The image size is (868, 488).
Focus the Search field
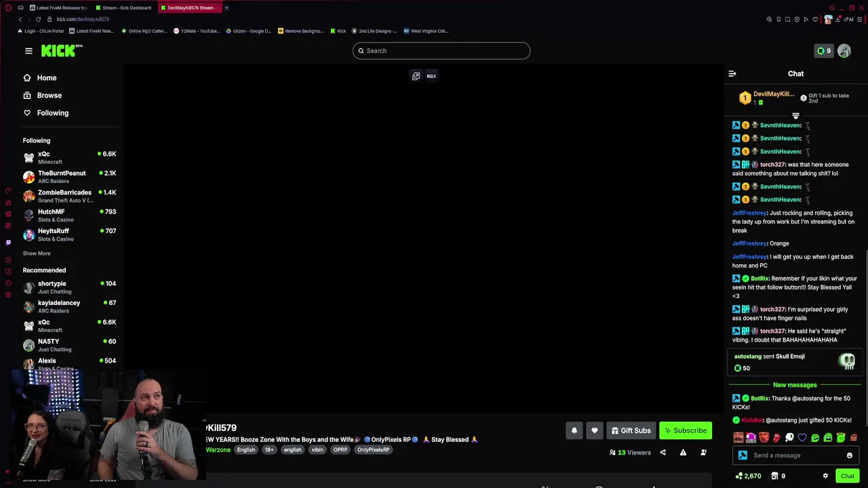coord(441,51)
